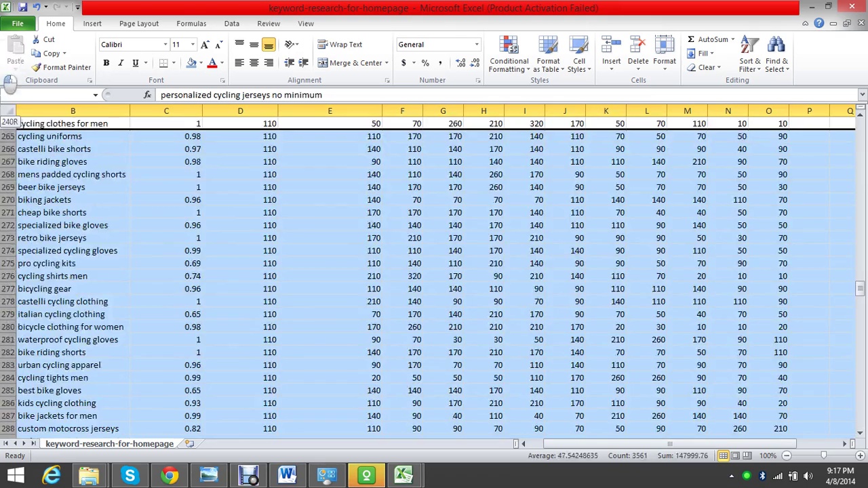Toggle italic formatting
The image size is (868, 488).
pyautogui.click(x=121, y=63)
